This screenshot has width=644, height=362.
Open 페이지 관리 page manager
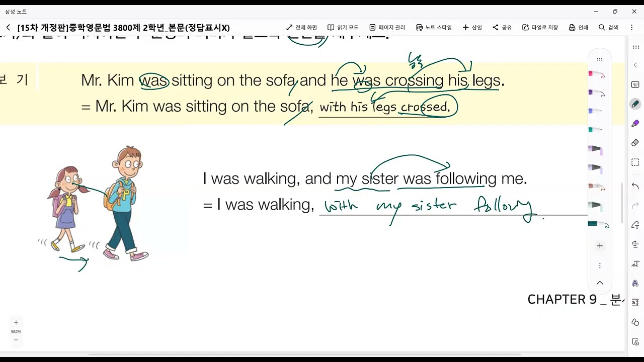(387, 28)
